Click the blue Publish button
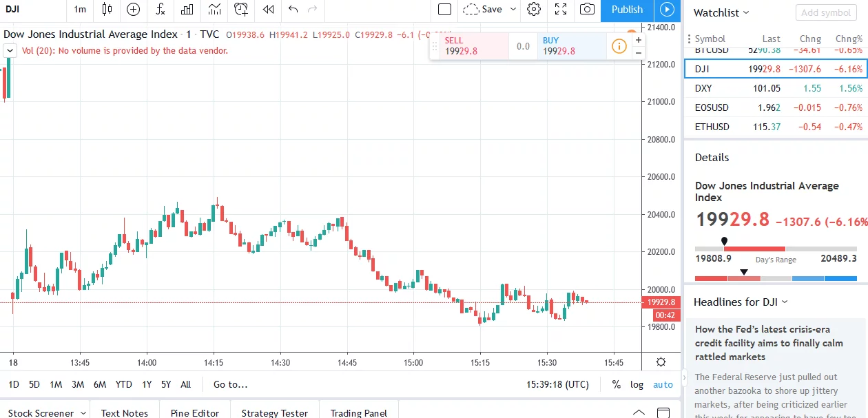The image size is (868, 418). (x=627, y=10)
